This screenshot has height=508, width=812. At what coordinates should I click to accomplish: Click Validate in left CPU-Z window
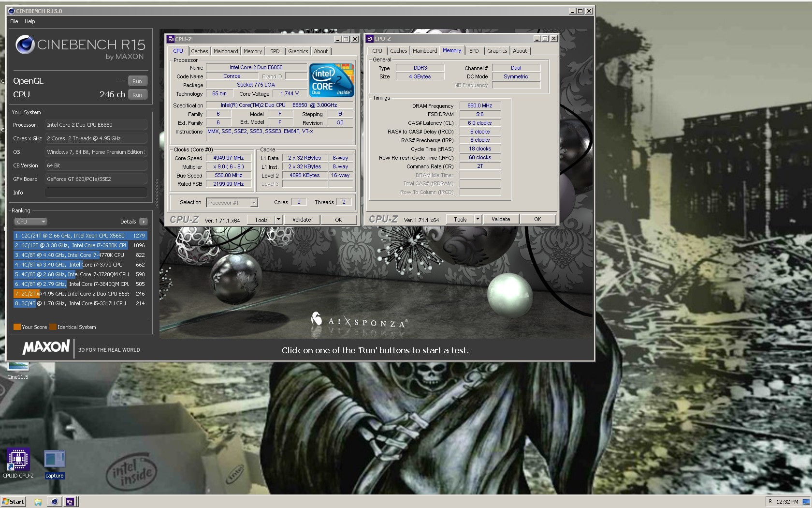[x=302, y=220]
